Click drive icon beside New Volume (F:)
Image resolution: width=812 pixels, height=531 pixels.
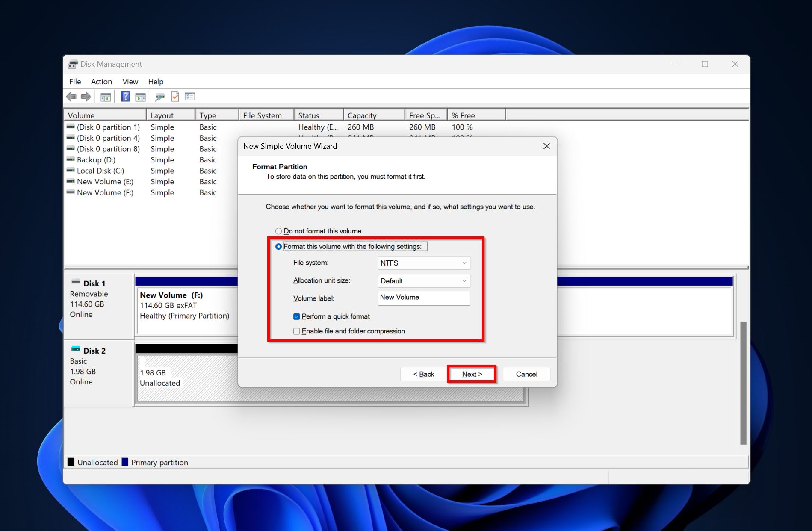pyautogui.click(x=71, y=192)
